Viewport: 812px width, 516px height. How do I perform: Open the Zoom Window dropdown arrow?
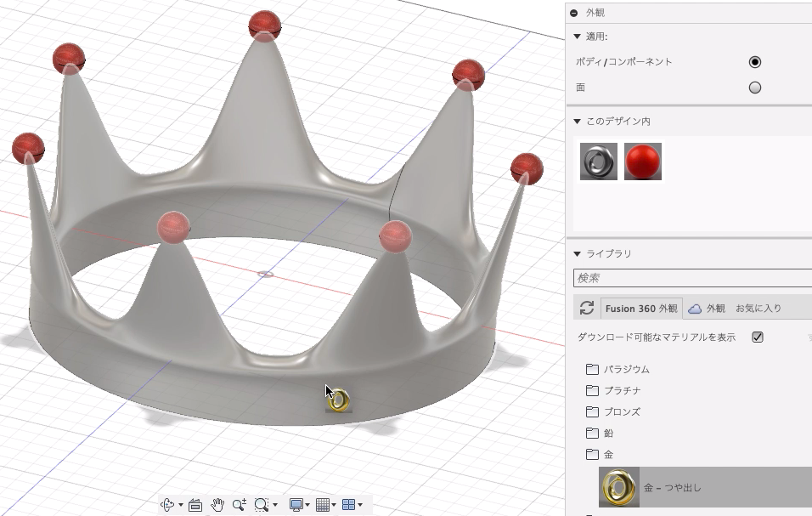pos(275,505)
